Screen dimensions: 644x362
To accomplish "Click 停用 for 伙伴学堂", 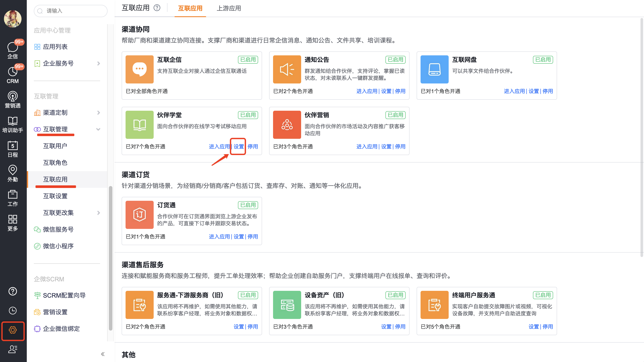I will 253,146.
